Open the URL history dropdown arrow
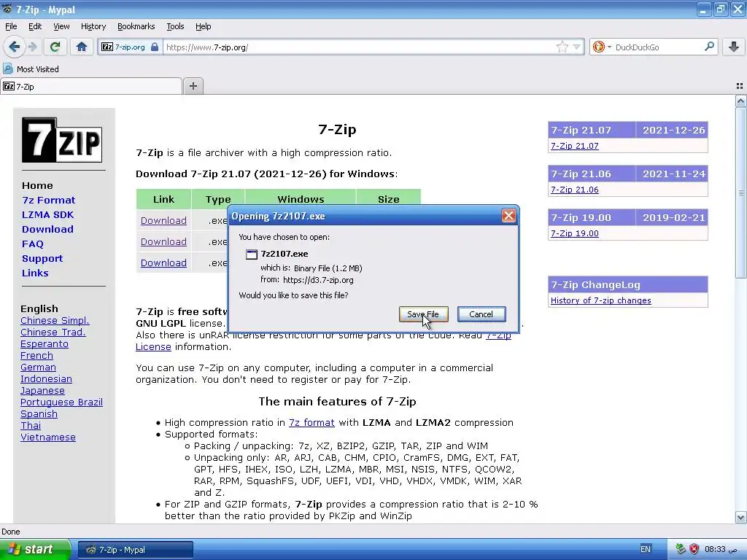The width and height of the screenshot is (747, 560). point(576,47)
